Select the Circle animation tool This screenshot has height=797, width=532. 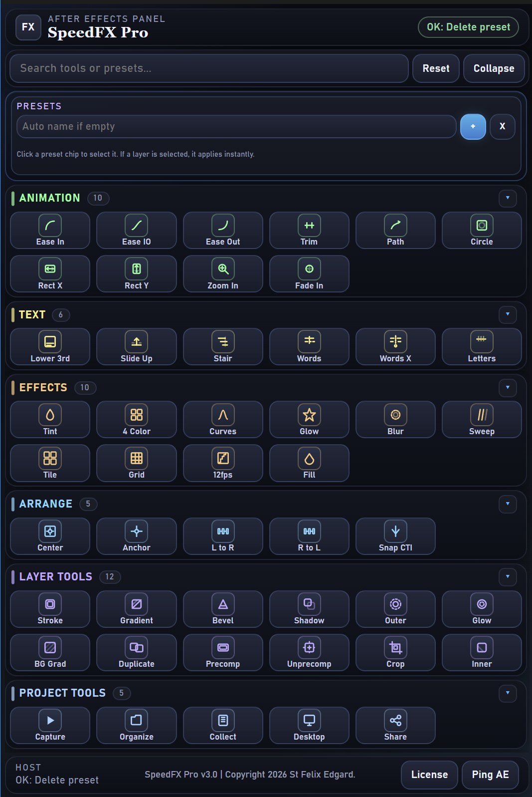(x=482, y=230)
